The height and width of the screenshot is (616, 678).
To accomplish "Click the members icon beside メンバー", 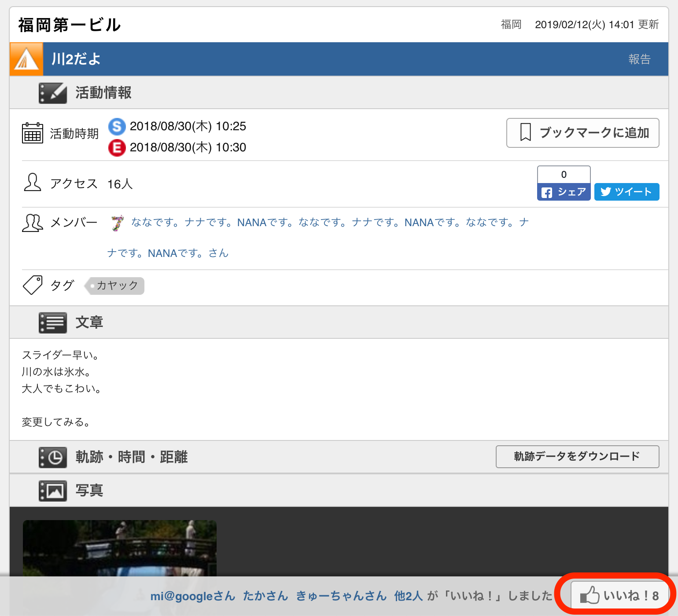I will point(33,223).
